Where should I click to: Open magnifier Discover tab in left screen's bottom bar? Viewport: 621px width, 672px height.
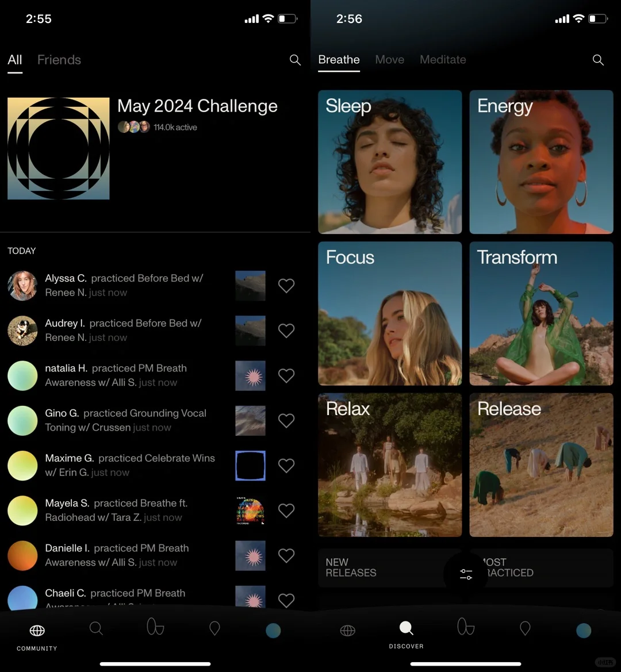96,629
